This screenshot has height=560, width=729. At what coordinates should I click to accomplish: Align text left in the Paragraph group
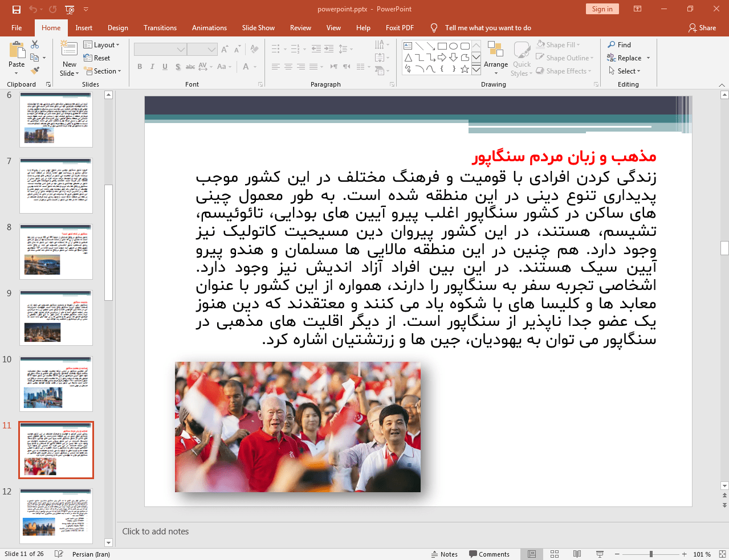point(276,67)
